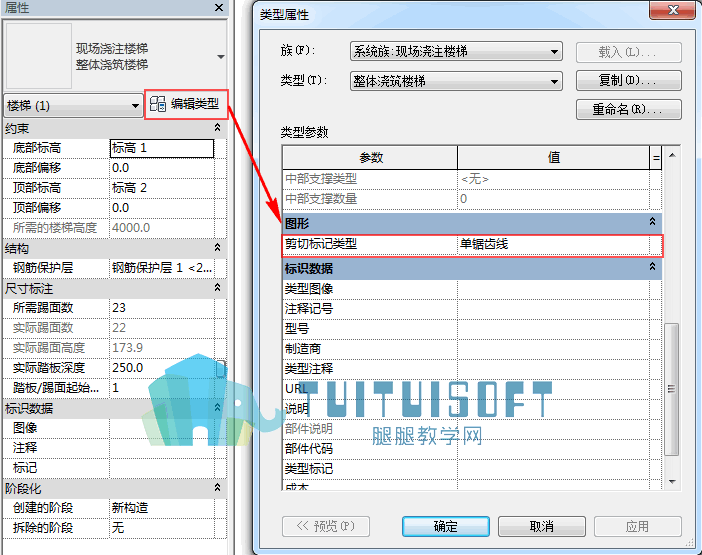Viewport: 702px width, 555px height.
Task: Click the 重命名(R)... button
Action: click(629, 110)
